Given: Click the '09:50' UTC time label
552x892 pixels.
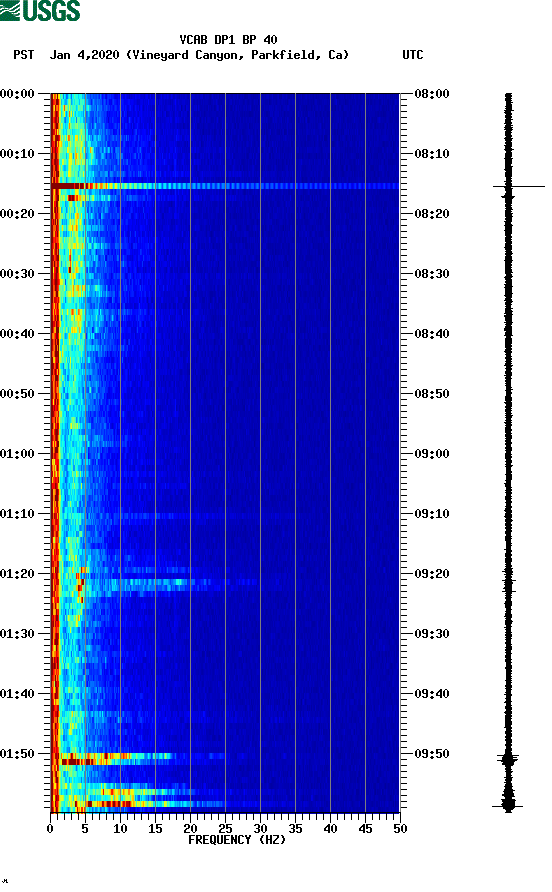Looking at the screenshot, I should [432, 754].
